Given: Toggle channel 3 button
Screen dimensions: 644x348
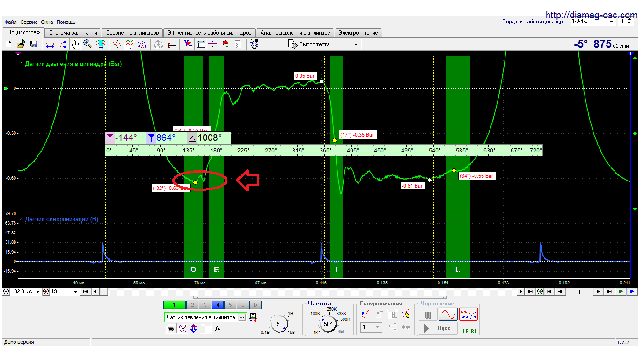Looking at the screenshot, I should pyautogui.click(x=205, y=304).
